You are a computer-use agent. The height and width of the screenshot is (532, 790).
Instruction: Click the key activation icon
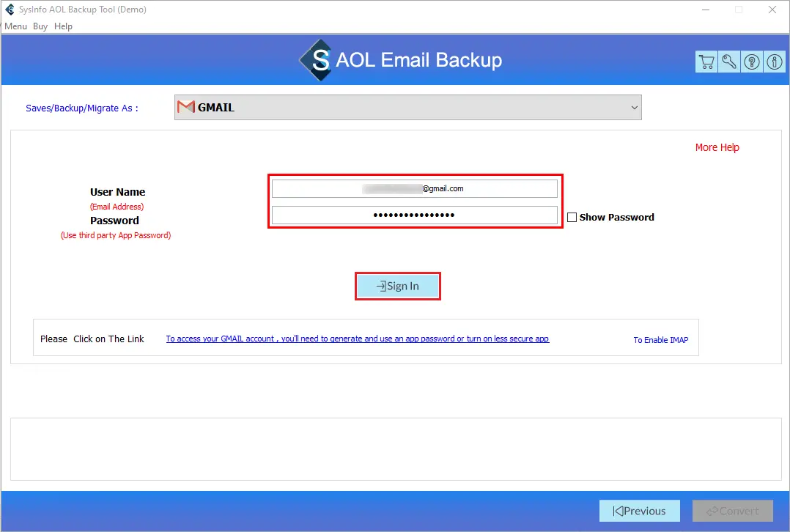(x=729, y=62)
